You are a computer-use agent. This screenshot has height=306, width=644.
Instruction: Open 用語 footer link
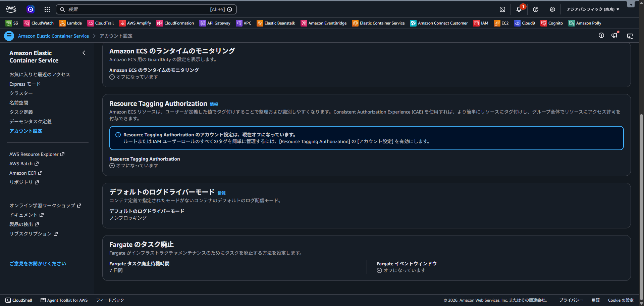click(x=595, y=300)
